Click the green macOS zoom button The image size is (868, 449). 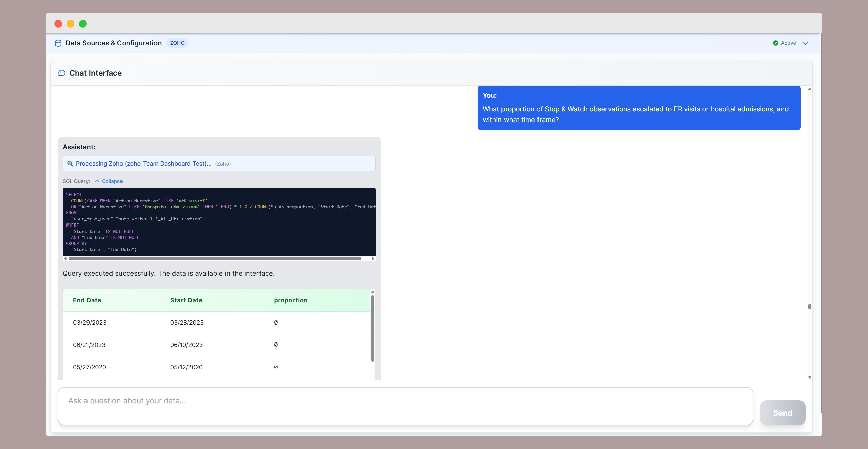(83, 24)
